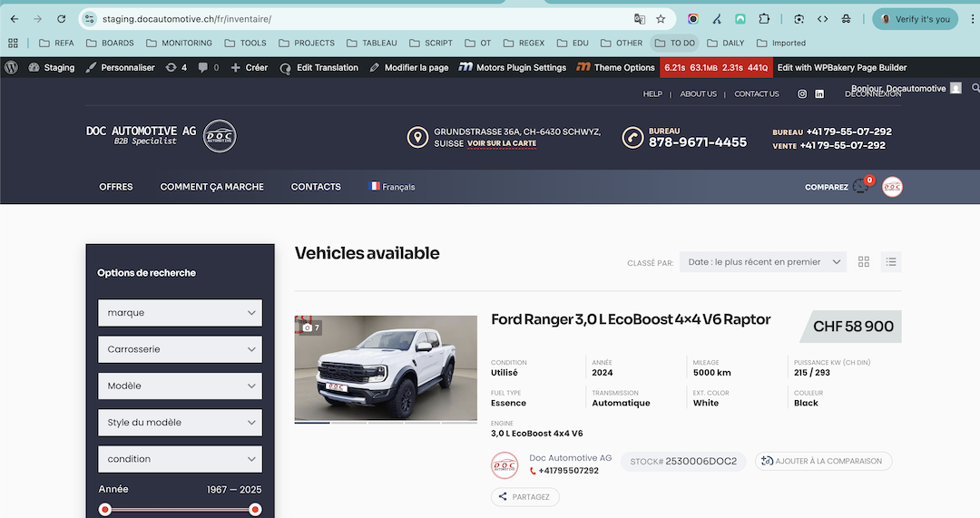
Task: Reload the page with refresh icon
Action: (x=62, y=19)
